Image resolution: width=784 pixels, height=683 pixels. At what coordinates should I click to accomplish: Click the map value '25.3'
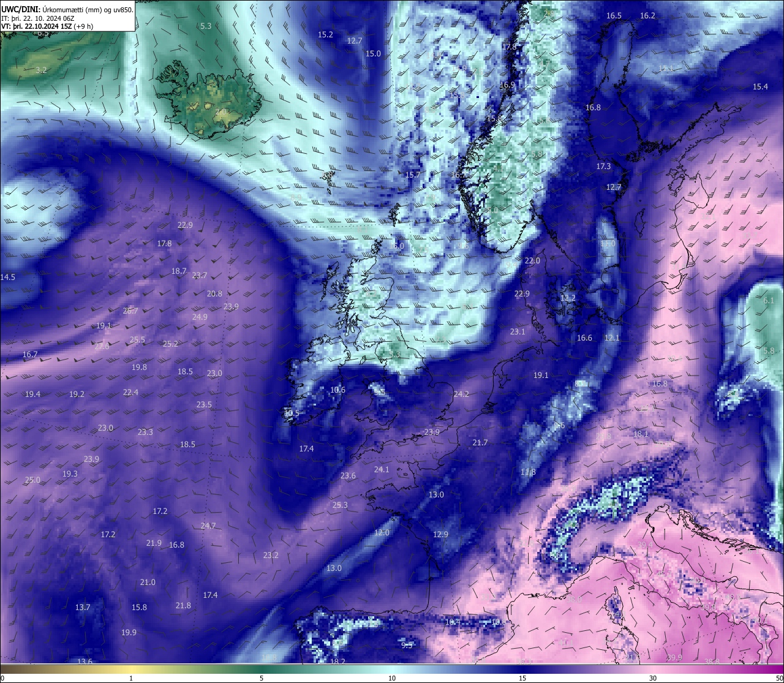pyautogui.click(x=340, y=505)
